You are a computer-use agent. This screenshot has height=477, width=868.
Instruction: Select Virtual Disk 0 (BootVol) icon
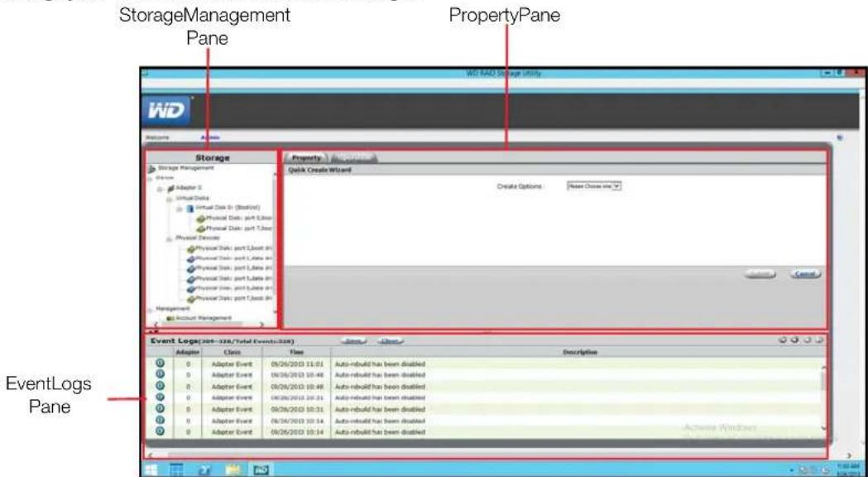189,209
